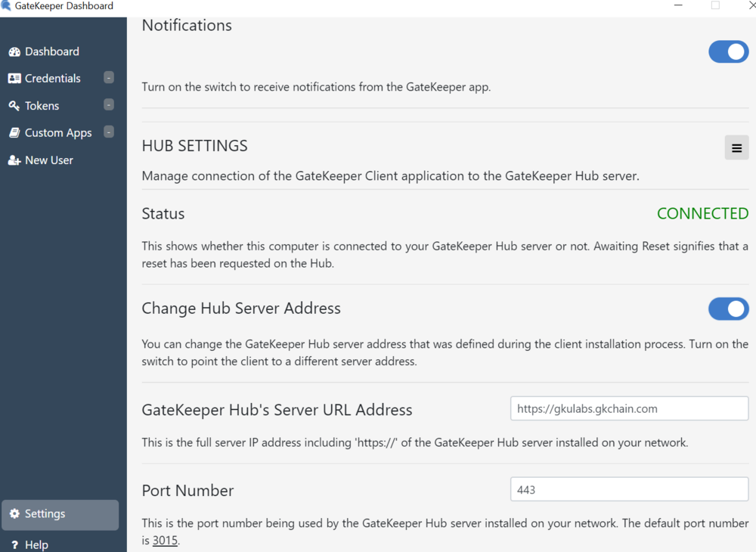Close the GateKeeper Dashboard window
This screenshot has width=756, height=552.
(x=751, y=6)
